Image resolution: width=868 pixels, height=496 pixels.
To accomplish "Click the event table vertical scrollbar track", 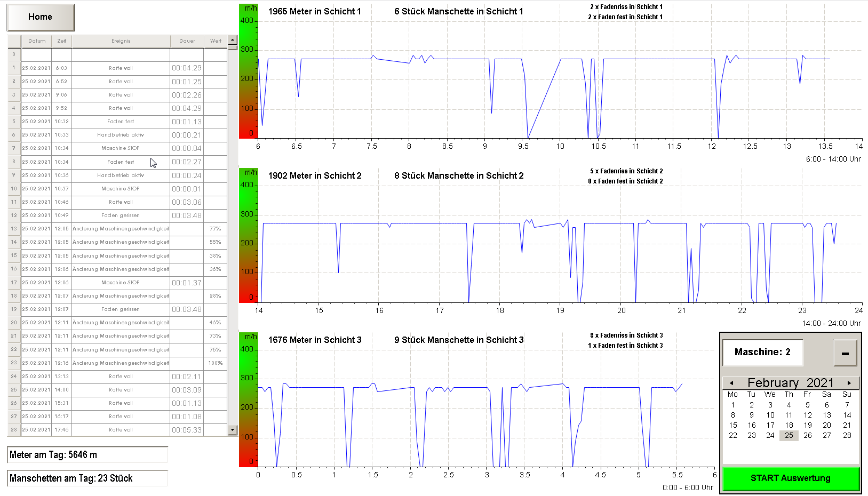I will [232, 240].
